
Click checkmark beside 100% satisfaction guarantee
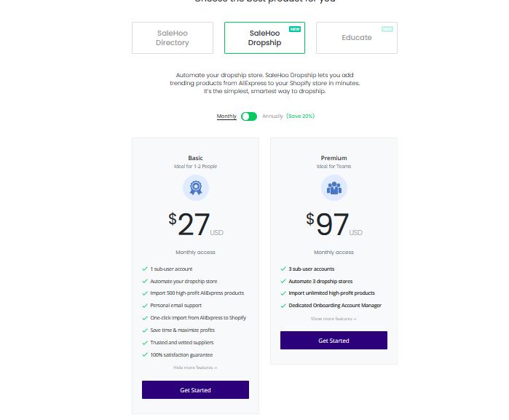click(145, 354)
